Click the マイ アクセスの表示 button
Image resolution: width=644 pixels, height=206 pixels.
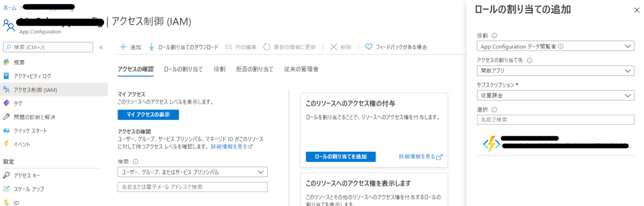click(148, 115)
